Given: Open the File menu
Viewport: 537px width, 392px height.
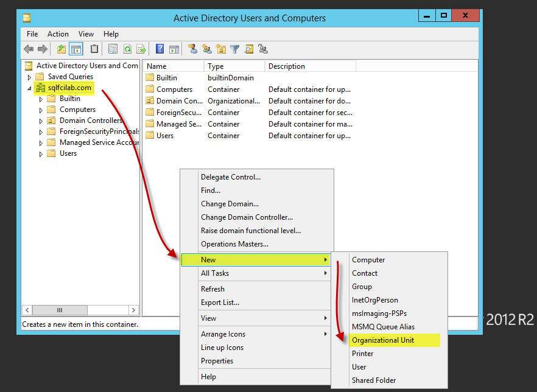Looking at the screenshot, I should [x=32, y=34].
